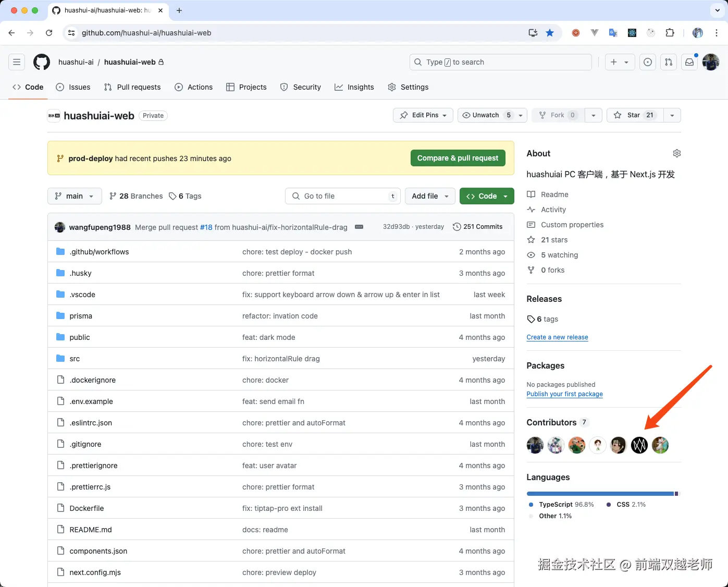728x587 pixels.
Task: Click the TypeScript segment of languages bar
Action: coord(599,494)
